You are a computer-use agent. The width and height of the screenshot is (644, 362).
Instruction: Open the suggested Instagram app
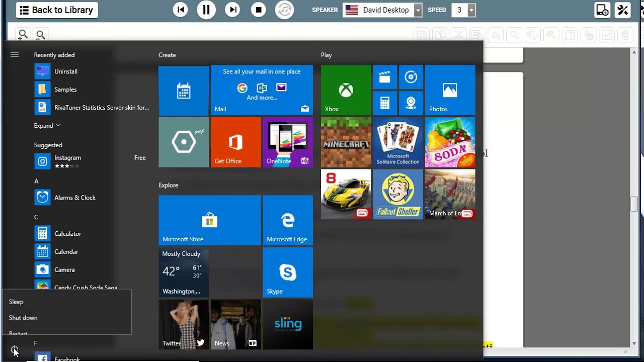[x=92, y=161]
